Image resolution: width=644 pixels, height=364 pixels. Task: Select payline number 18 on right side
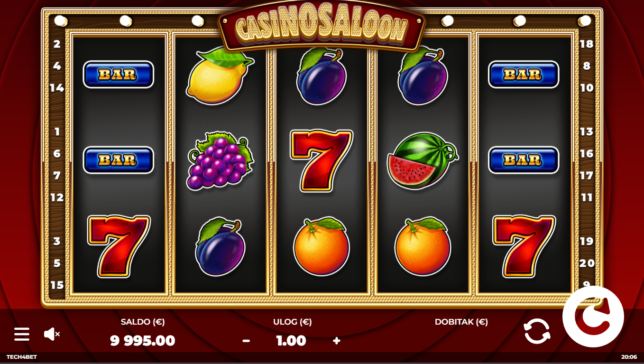point(587,44)
